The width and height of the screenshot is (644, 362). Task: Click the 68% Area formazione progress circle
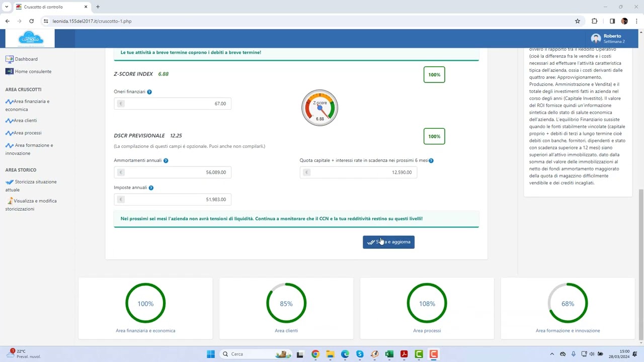[568, 304]
